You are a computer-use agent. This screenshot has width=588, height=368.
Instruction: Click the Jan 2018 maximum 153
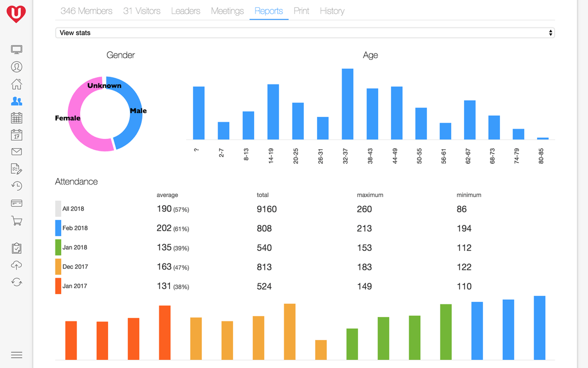(x=365, y=248)
